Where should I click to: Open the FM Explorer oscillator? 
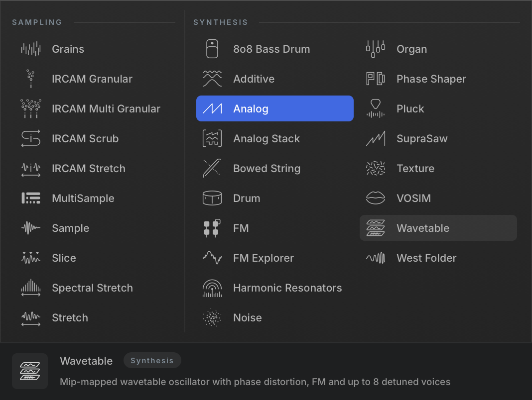pyautogui.click(x=275, y=258)
